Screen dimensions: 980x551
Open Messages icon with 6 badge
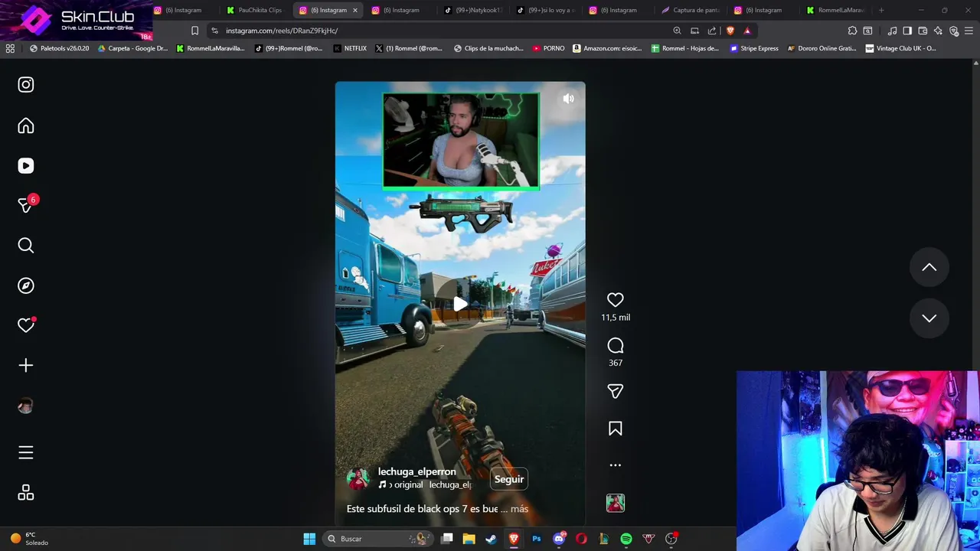click(26, 205)
